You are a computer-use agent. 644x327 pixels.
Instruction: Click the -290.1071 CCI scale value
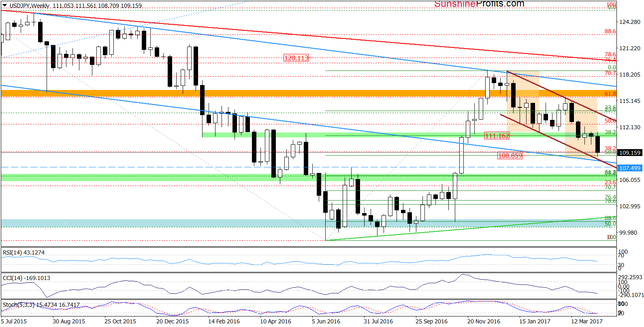pos(631,295)
